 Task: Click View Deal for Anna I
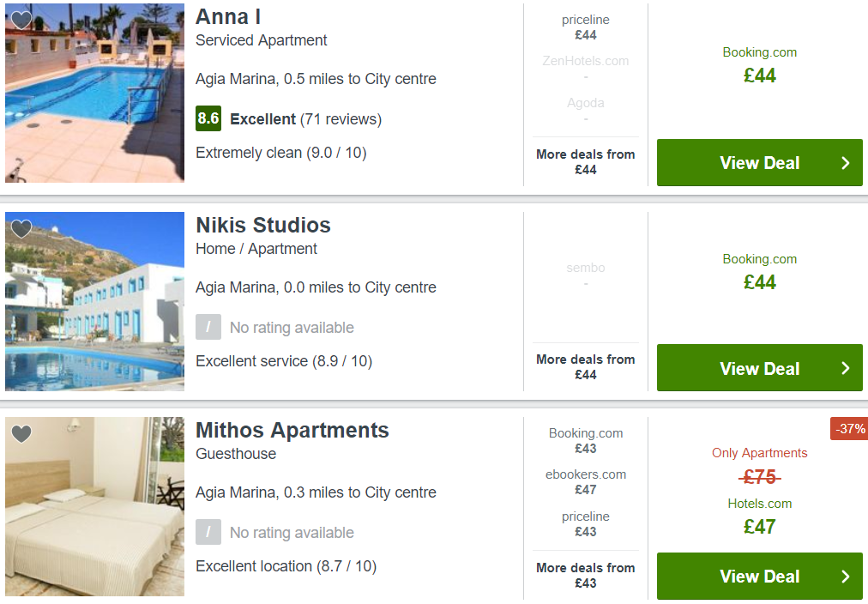(760, 163)
